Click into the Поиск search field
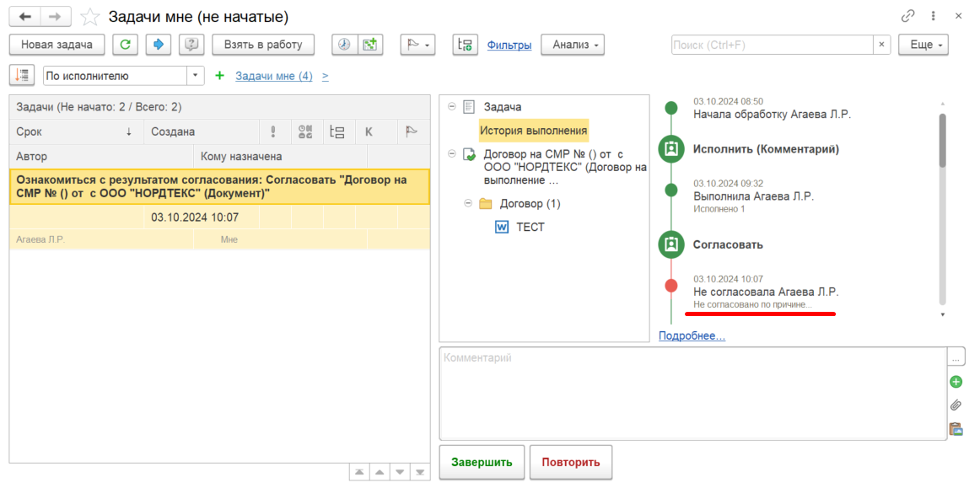 click(772, 45)
